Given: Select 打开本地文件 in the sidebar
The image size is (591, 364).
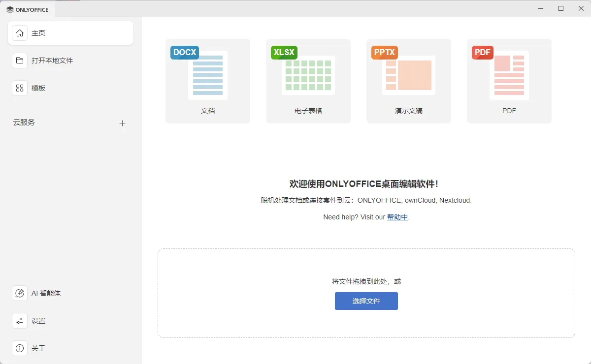Looking at the screenshot, I should (x=70, y=61).
